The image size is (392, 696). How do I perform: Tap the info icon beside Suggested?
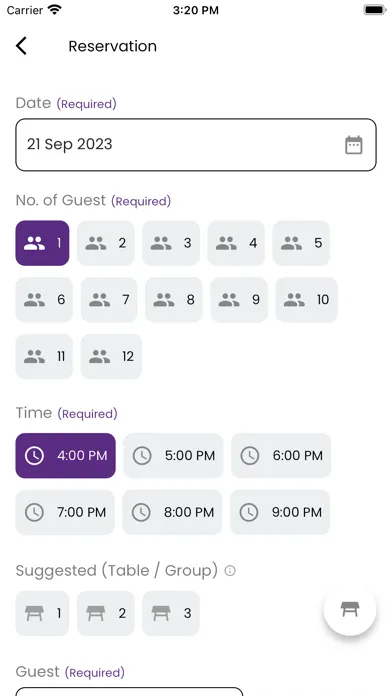pos(230,570)
